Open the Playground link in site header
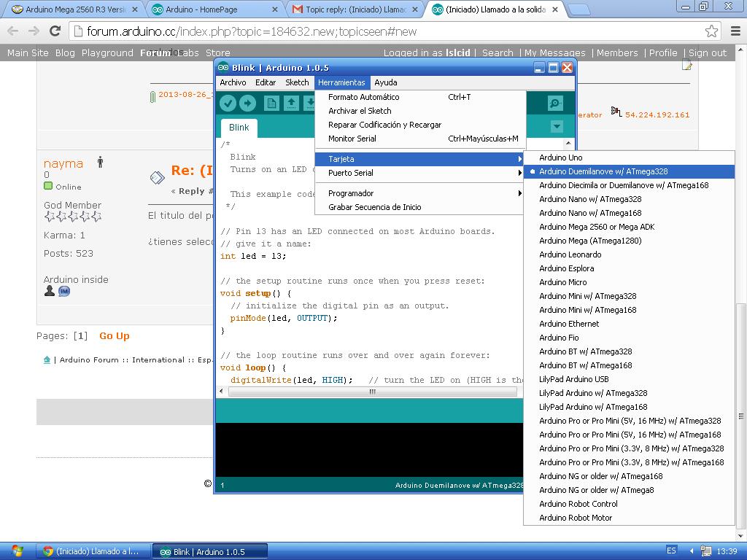This screenshot has width=747, height=560. point(107,52)
